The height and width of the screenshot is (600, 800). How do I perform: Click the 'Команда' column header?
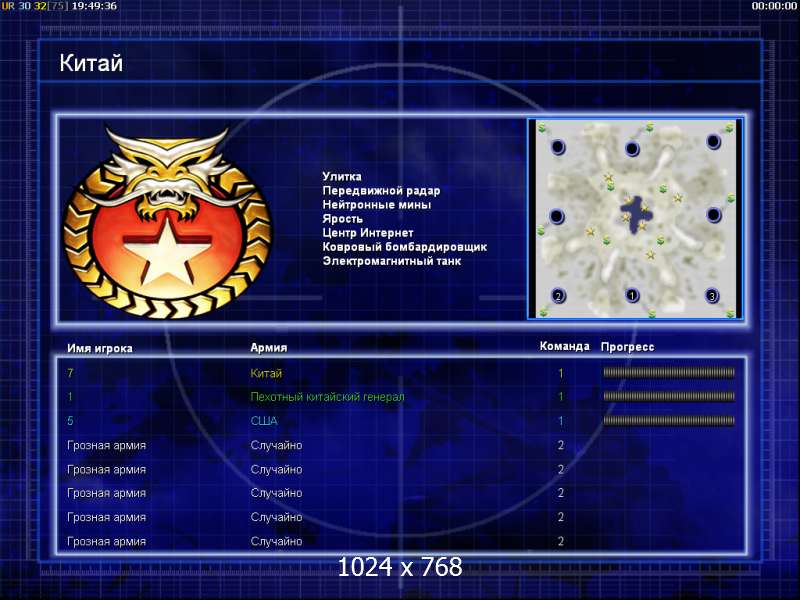pyautogui.click(x=564, y=346)
